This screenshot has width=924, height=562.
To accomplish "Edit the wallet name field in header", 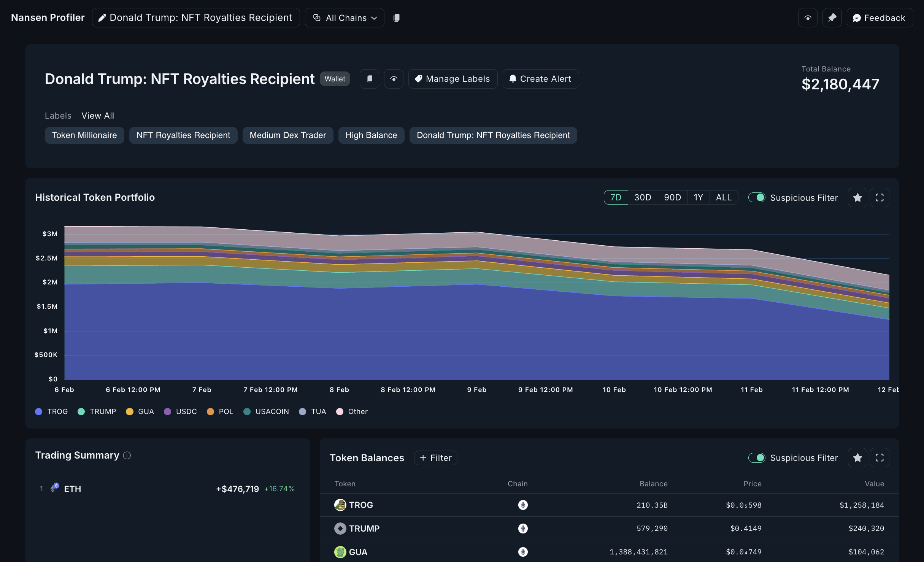I will pos(196,18).
